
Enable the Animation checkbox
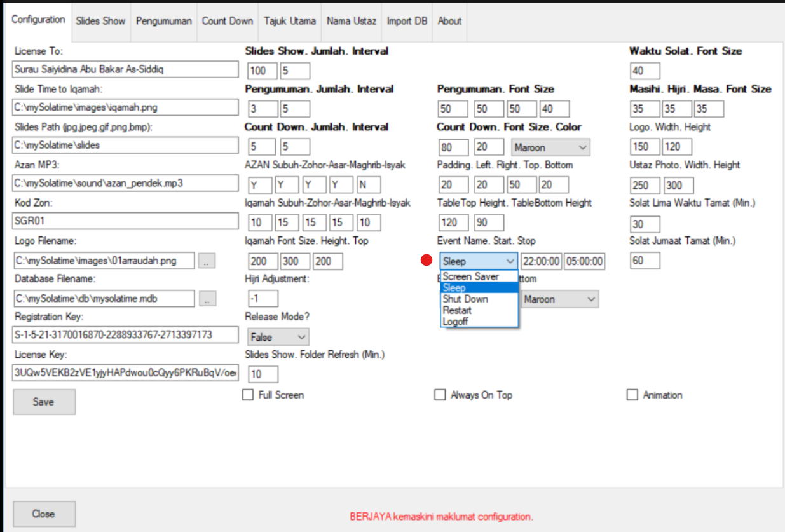click(632, 395)
